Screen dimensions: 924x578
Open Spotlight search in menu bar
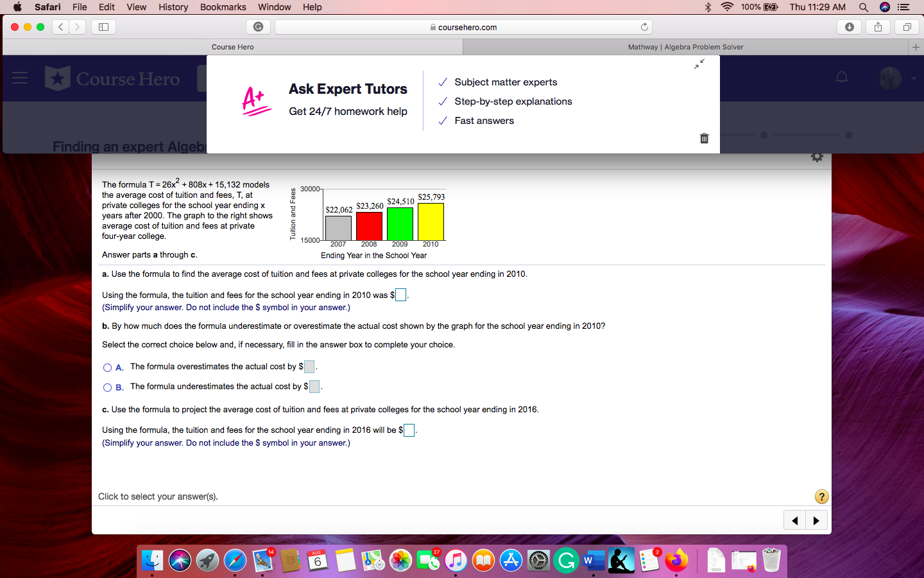[x=864, y=7]
